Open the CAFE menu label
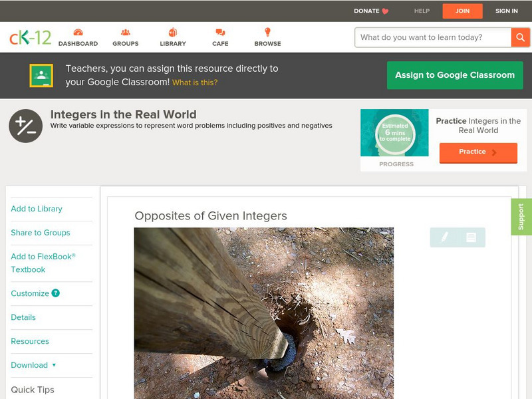The width and height of the screenshot is (532, 399). pos(220,43)
